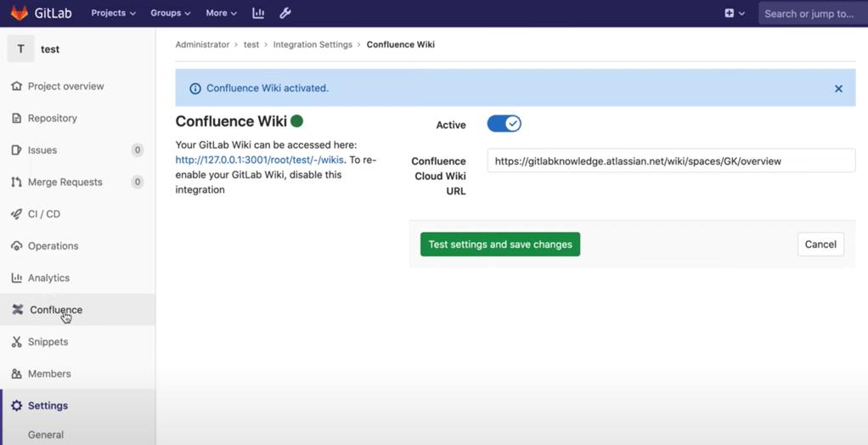Click the Confluence Cloud Wiki URL field

671,161
